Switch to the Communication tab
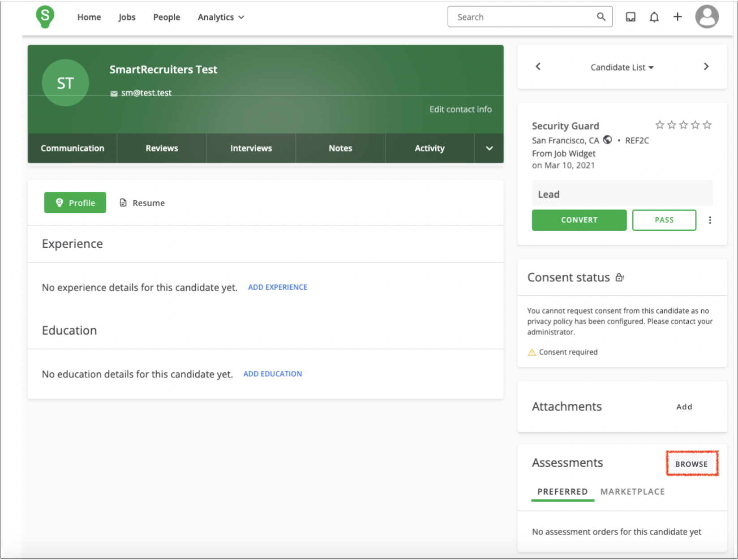Screen dimensions: 738x560 click(73, 148)
